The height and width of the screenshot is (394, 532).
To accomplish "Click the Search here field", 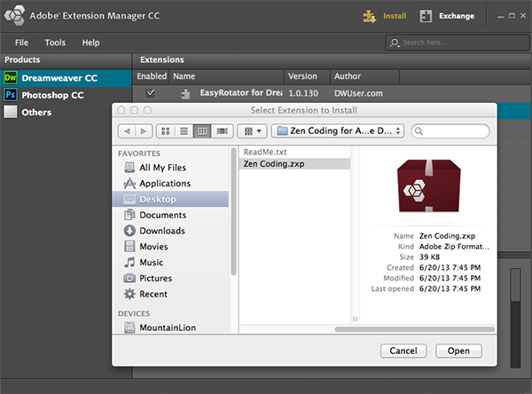I will [x=457, y=43].
